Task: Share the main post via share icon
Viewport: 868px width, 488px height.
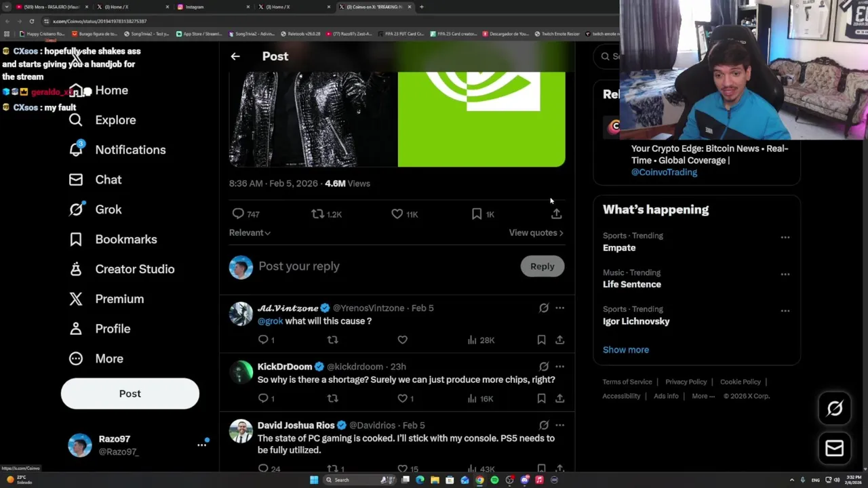Action: coord(556,213)
